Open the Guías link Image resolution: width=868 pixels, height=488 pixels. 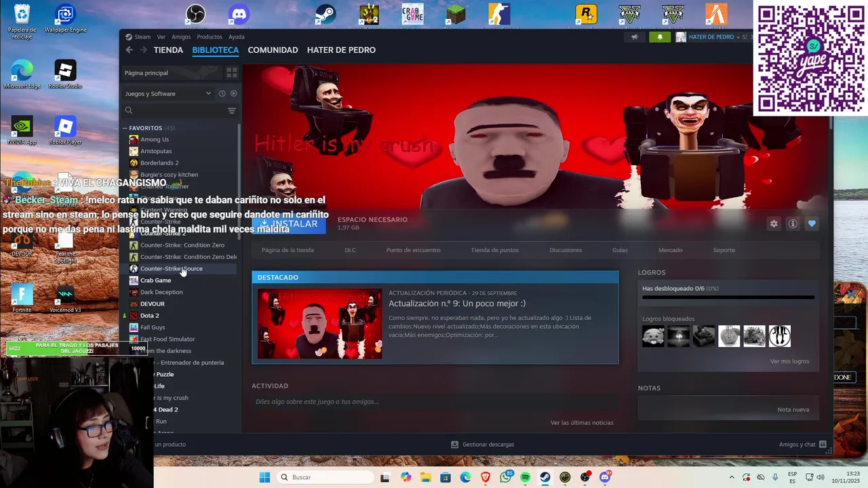620,250
